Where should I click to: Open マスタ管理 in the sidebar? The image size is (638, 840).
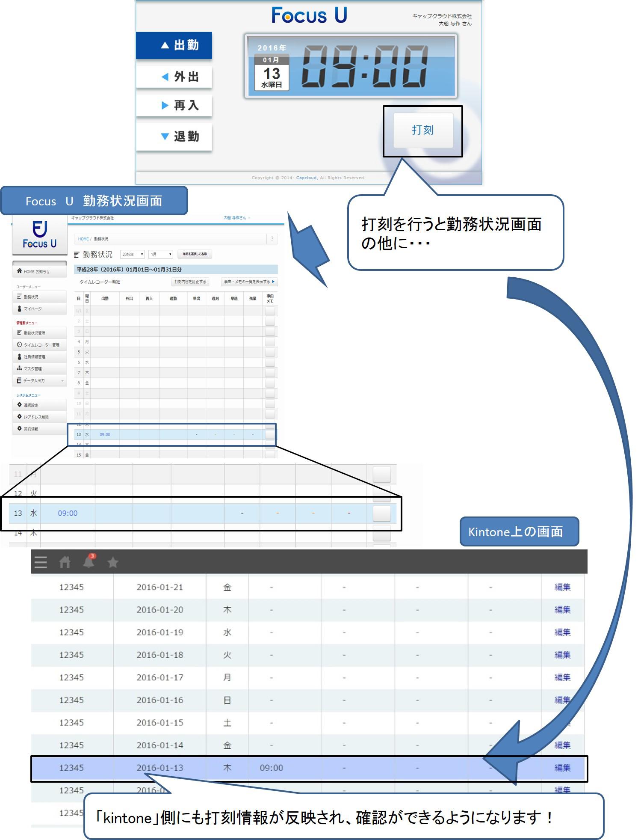pyautogui.click(x=40, y=368)
